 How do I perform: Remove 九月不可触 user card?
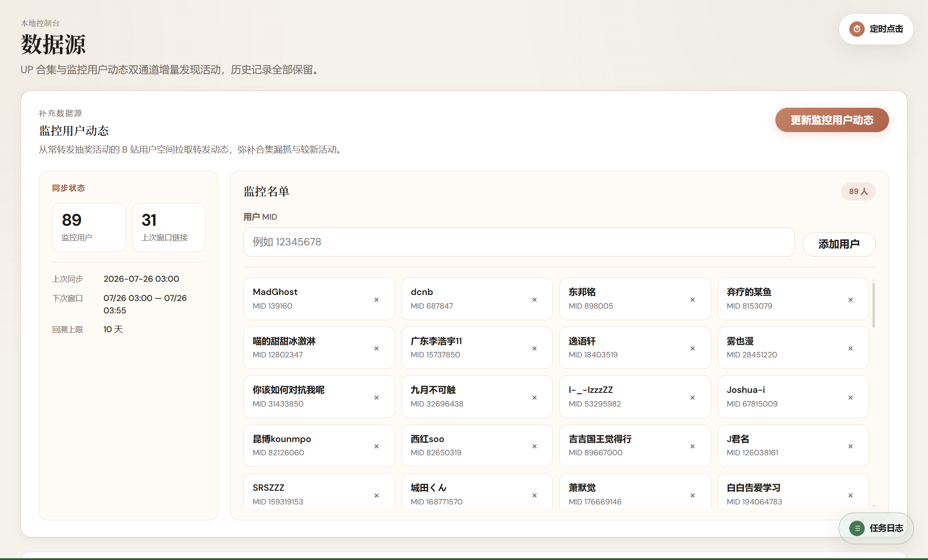[x=534, y=398]
